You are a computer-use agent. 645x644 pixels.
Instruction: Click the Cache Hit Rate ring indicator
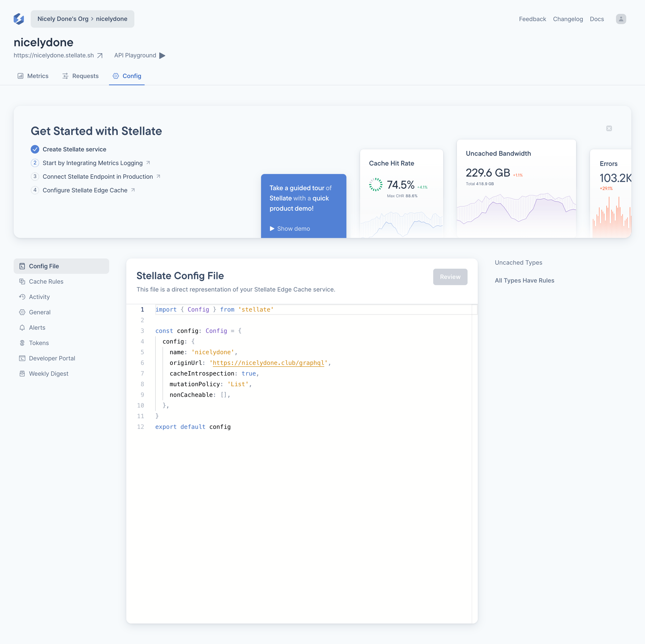coord(376,185)
